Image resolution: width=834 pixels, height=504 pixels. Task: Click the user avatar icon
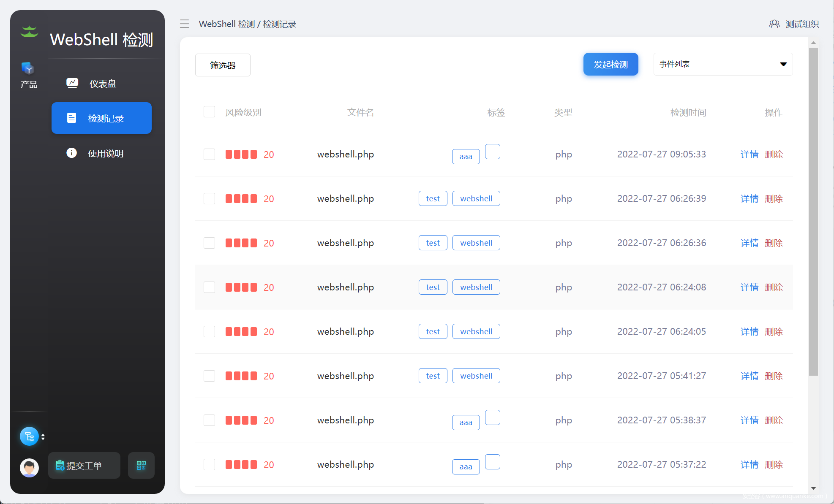click(29, 468)
